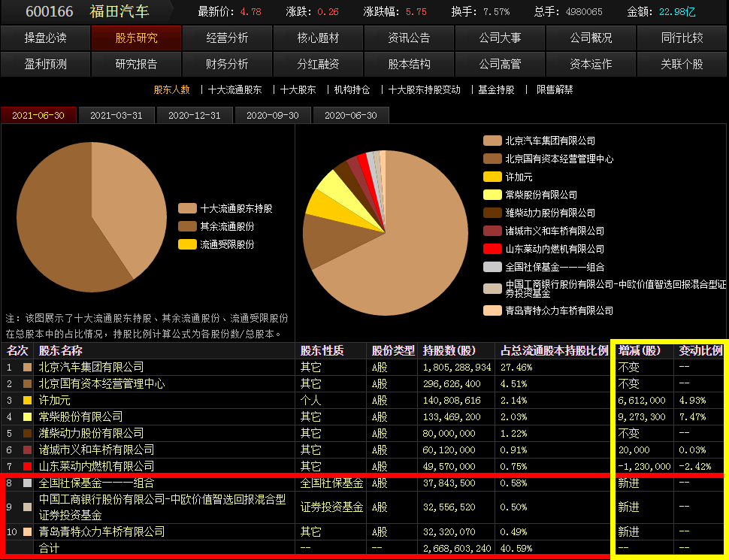This screenshot has height=560, width=729.
Task: Click the 基金持股 sub-link
Action: [496, 89]
